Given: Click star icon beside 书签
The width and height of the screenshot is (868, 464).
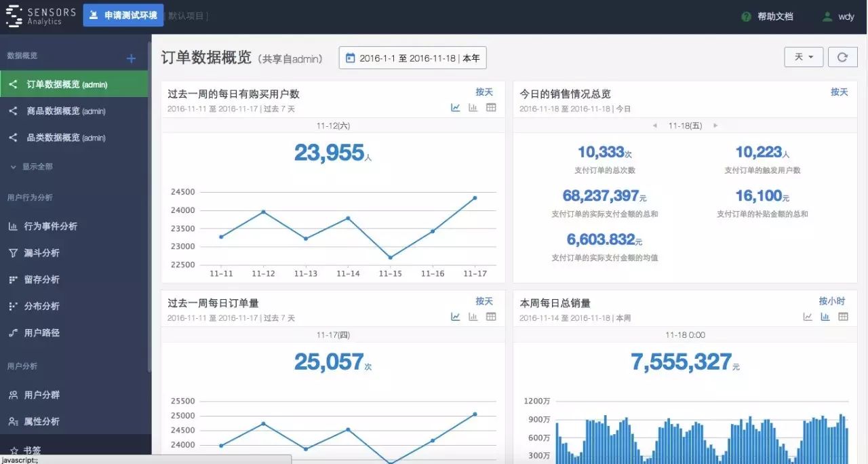Looking at the screenshot, I should (14, 450).
